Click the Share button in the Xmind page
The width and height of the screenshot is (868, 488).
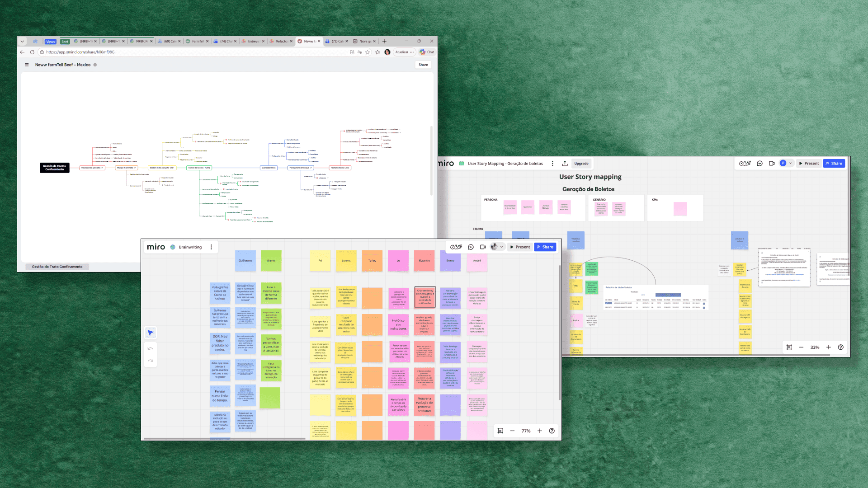click(423, 65)
